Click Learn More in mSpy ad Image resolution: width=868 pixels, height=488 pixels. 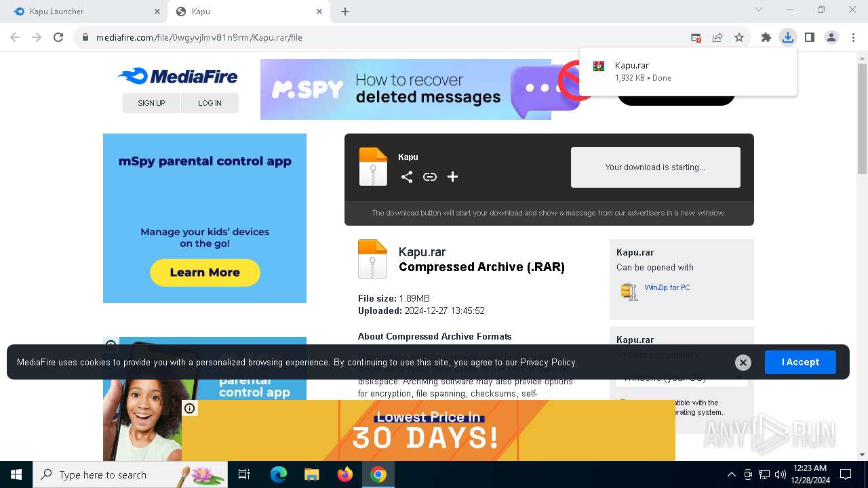[205, 272]
